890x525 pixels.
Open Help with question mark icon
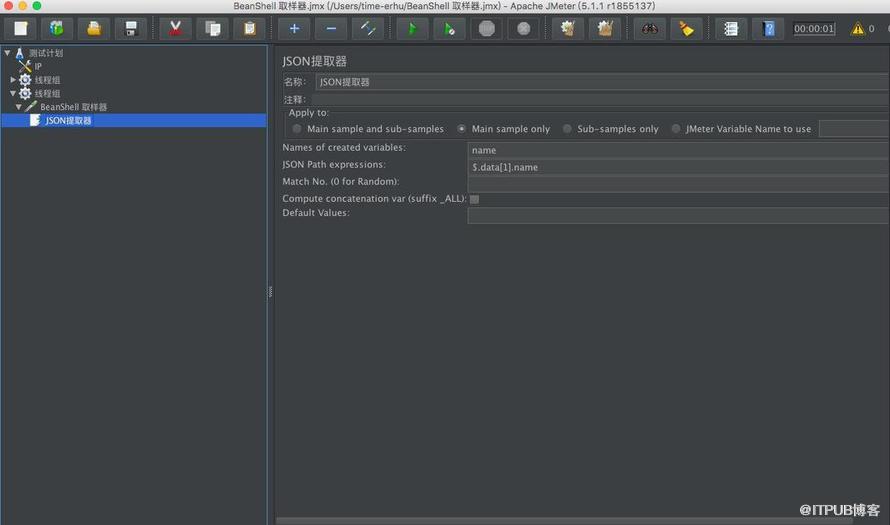(768, 28)
